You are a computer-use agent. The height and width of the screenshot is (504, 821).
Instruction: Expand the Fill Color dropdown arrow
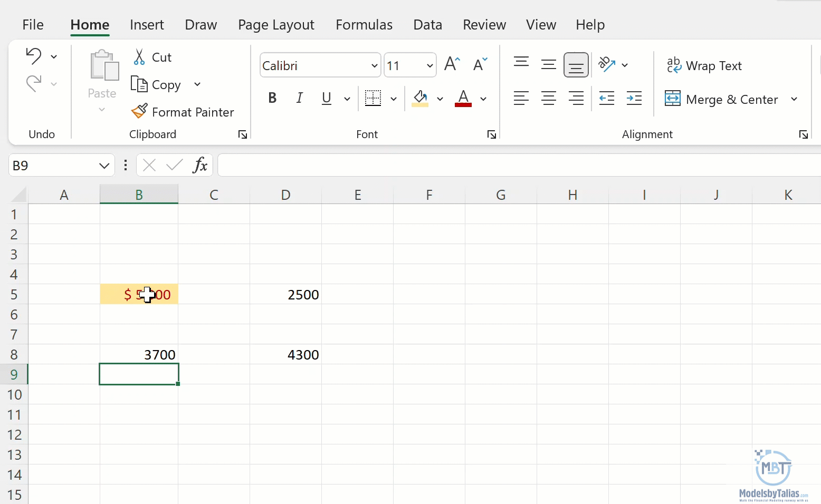coord(441,99)
